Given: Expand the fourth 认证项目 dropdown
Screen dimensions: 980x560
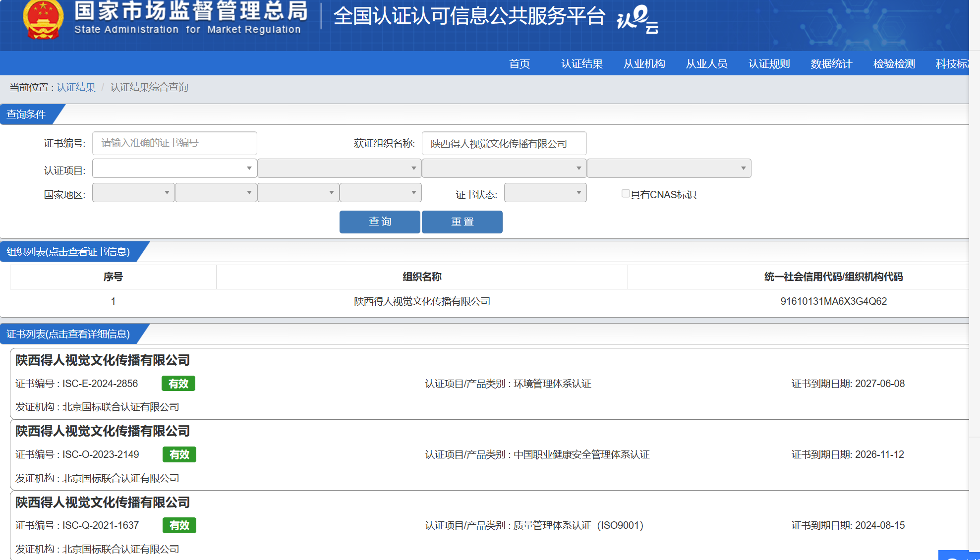Looking at the screenshot, I should (669, 168).
